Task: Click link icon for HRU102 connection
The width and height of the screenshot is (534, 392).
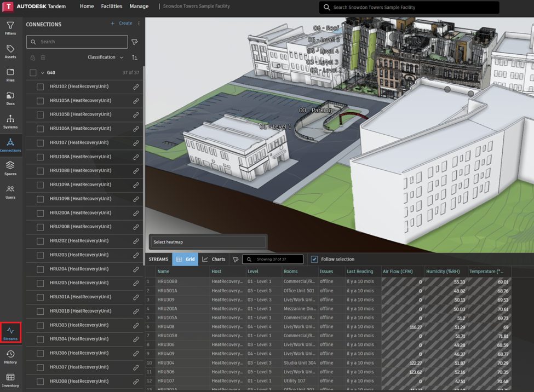Action: (x=136, y=87)
